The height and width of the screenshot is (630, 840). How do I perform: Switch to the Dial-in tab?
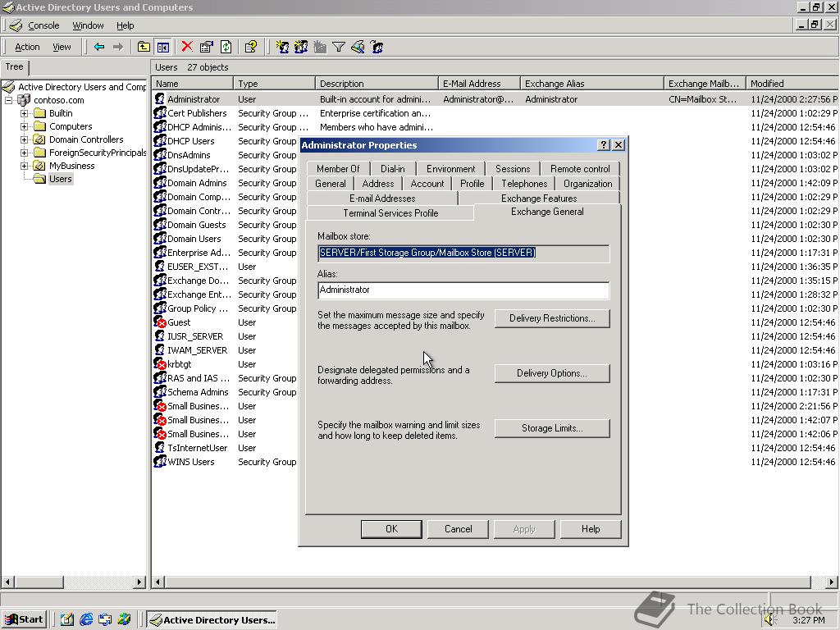tap(393, 168)
